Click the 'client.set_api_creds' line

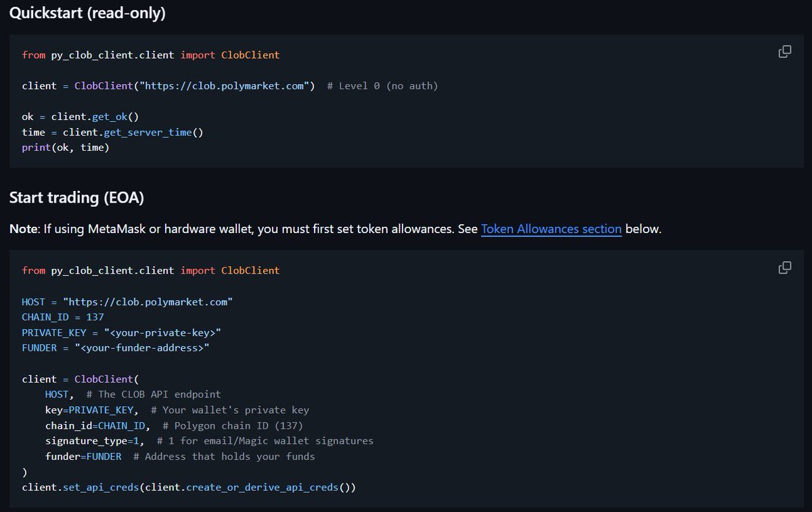pyautogui.click(x=189, y=488)
